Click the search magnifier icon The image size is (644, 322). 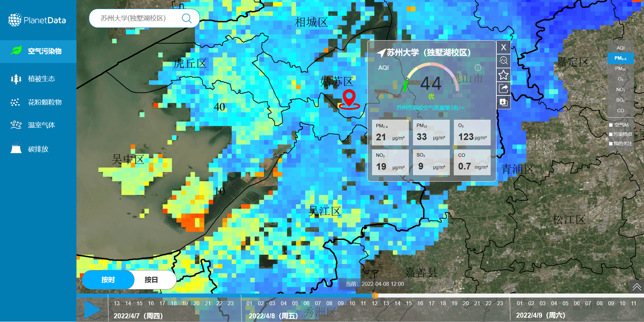coord(186,18)
